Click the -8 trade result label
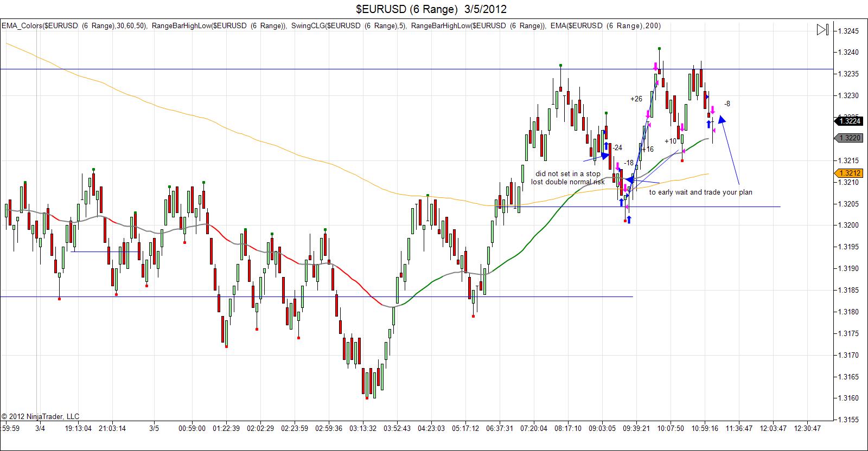The height and width of the screenshot is (451, 868). (727, 104)
